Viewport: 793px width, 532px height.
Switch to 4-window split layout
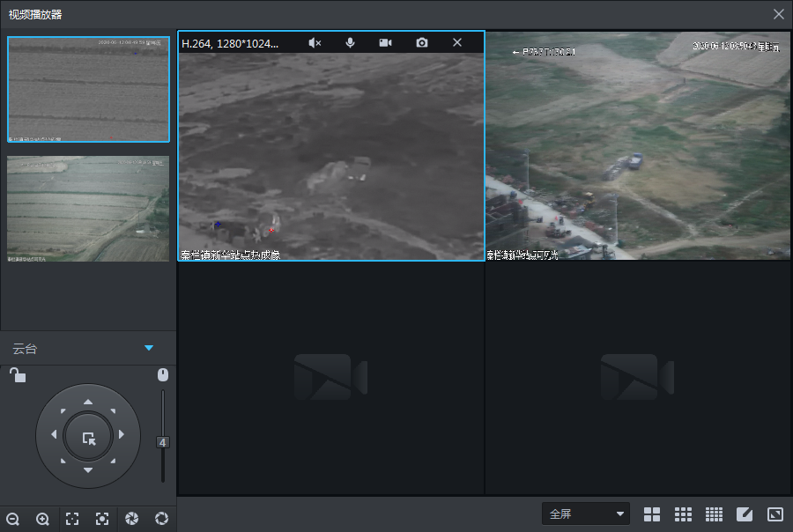pyautogui.click(x=652, y=514)
